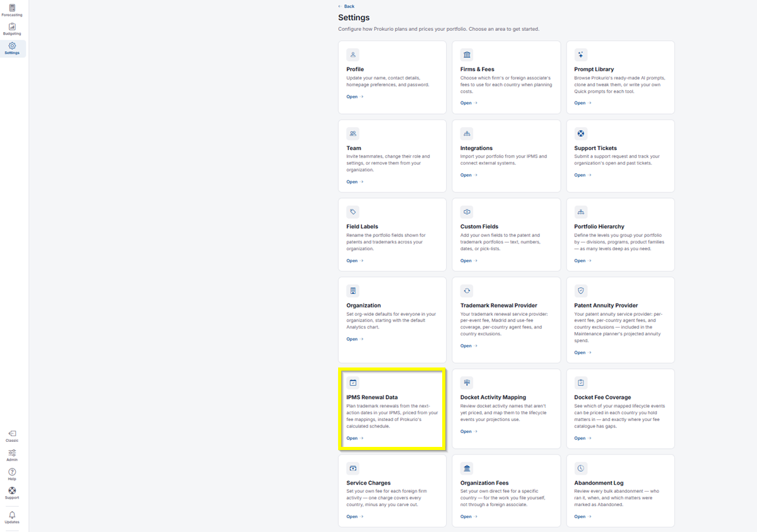This screenshot has height=532, width=757.
Task: Open the Prompt Library link
Action: click(x=583, y=103)
